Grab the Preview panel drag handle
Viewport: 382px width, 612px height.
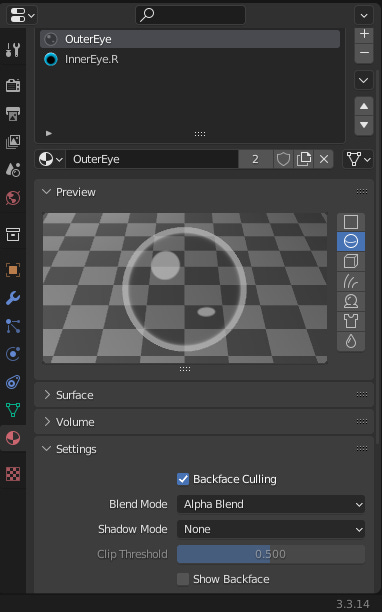click(362, 192)
